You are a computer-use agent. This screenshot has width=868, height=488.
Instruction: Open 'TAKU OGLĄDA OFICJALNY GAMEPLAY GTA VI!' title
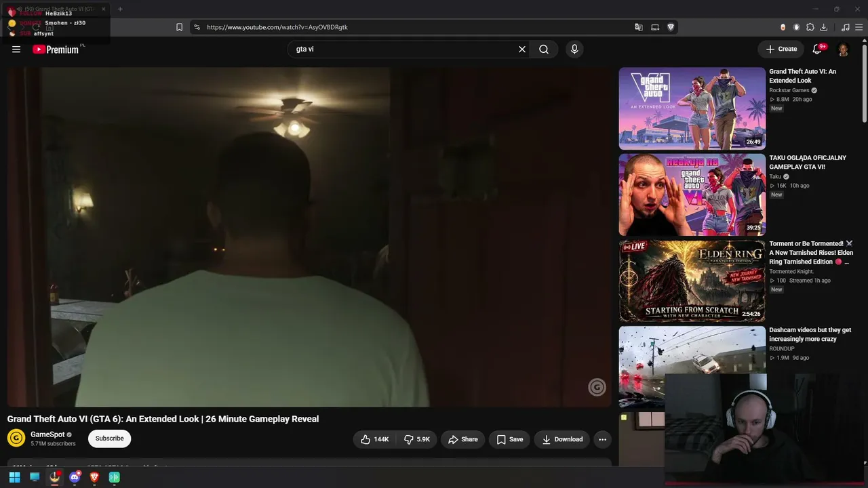click(808, 162)
